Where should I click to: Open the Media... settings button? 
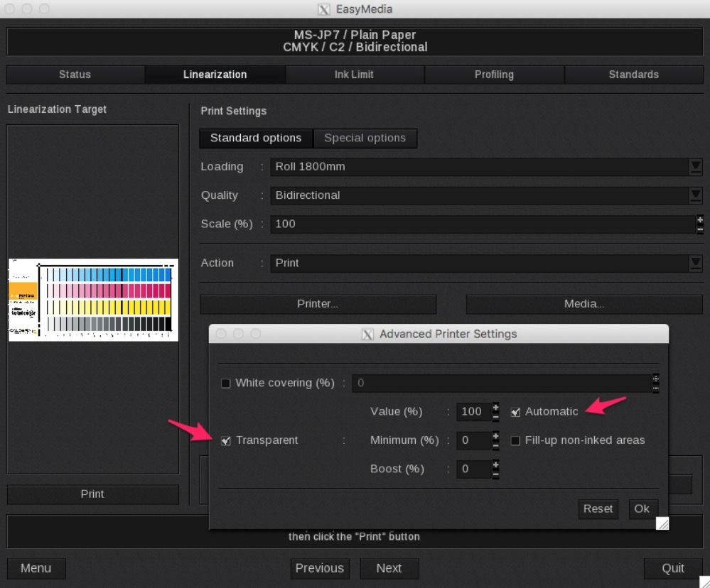coord(583,304)
